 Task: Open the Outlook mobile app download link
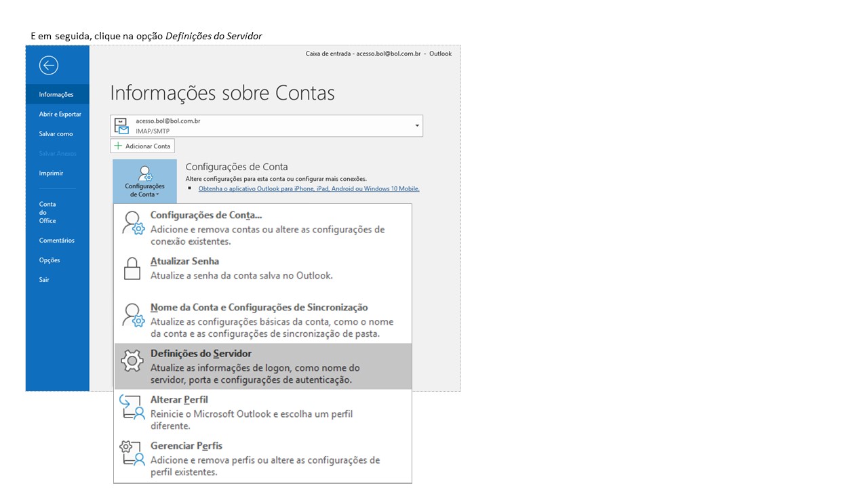tap(309, 188)
